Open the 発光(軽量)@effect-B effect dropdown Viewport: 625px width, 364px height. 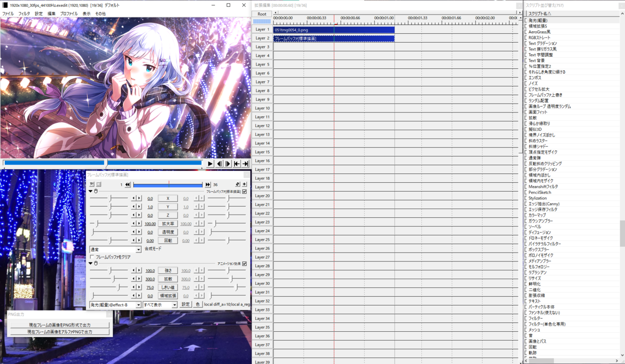click(116, 305)
